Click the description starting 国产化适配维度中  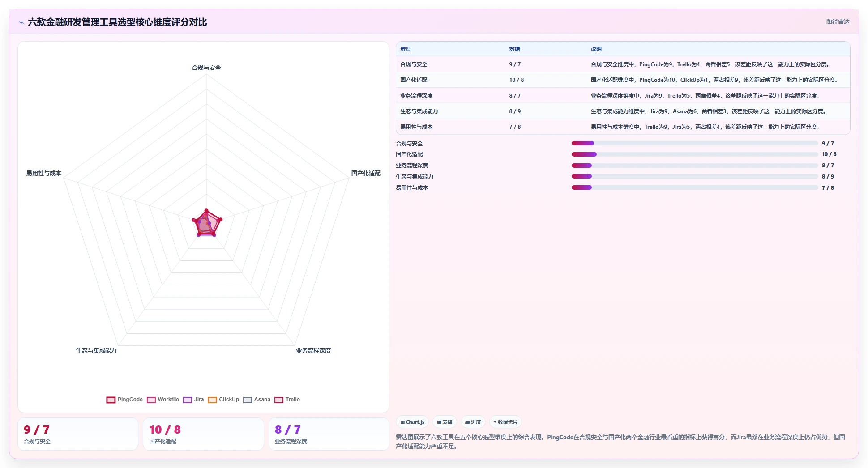(x=715, y=80)
